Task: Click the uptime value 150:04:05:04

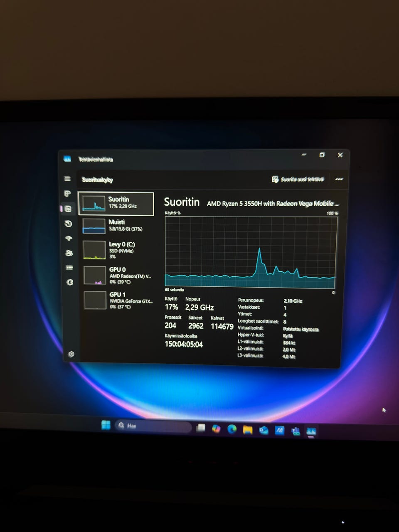Action: click(x=184, y=344)
